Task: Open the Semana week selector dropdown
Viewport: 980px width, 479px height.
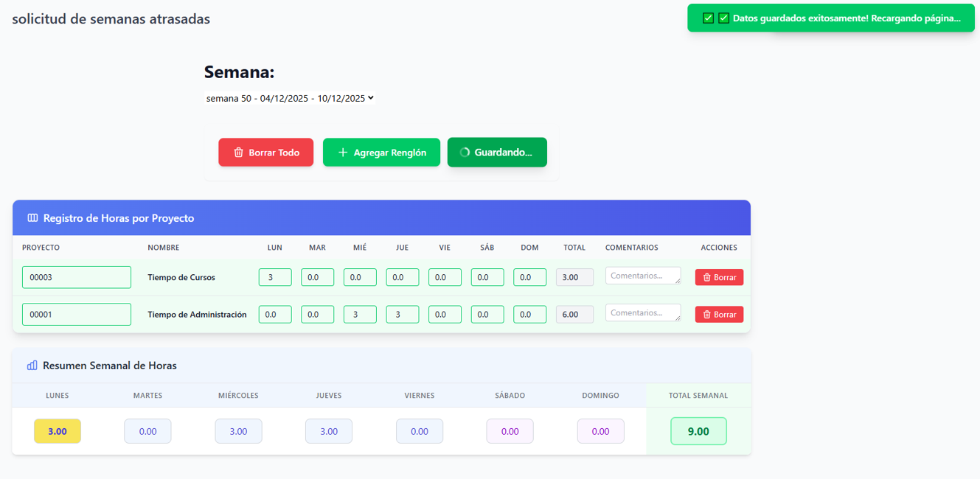Action: (290, 98)
